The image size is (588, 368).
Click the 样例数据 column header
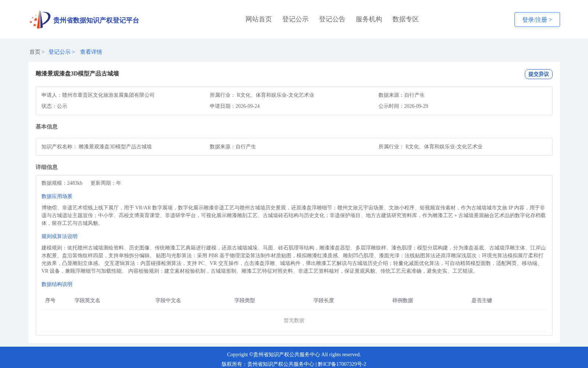click(403, 301)
